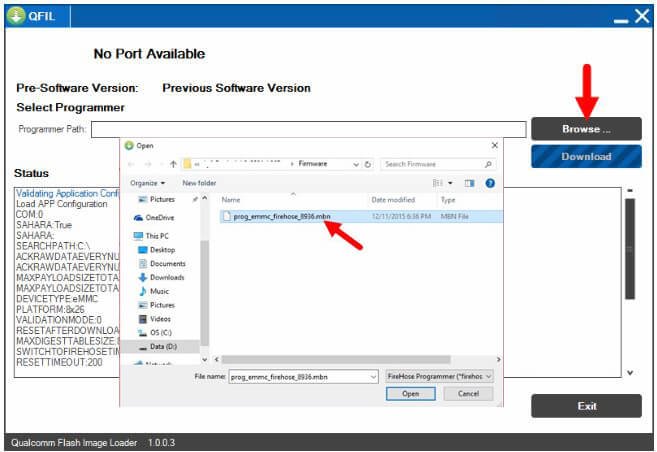Click into the Programmer Path field
Image resolution: width=657 pixels, height=452 pixels.
pyautogui.click(x=308, y=129)
